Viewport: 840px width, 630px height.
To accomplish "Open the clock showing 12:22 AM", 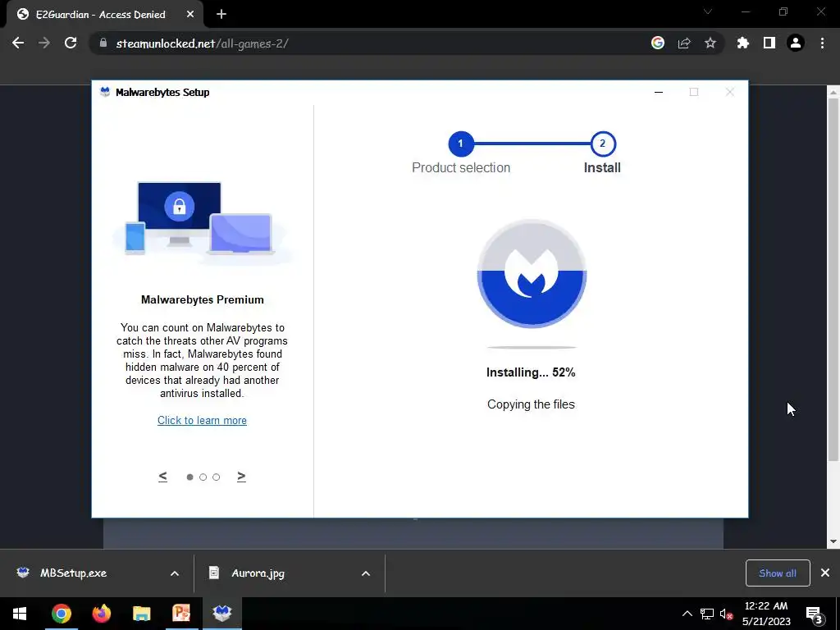I will coord(766,614).
